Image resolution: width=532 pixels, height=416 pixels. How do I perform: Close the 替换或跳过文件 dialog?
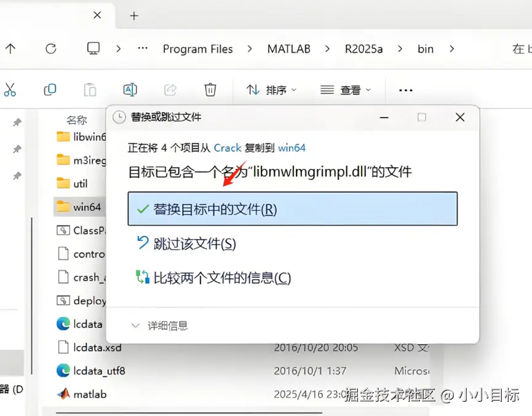[x=460, y=117]
